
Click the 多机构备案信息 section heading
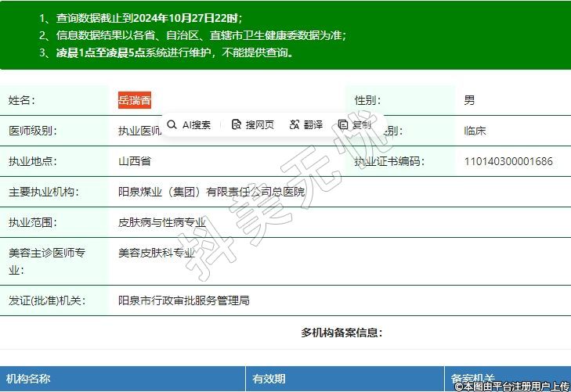click(x=342, y=333)
